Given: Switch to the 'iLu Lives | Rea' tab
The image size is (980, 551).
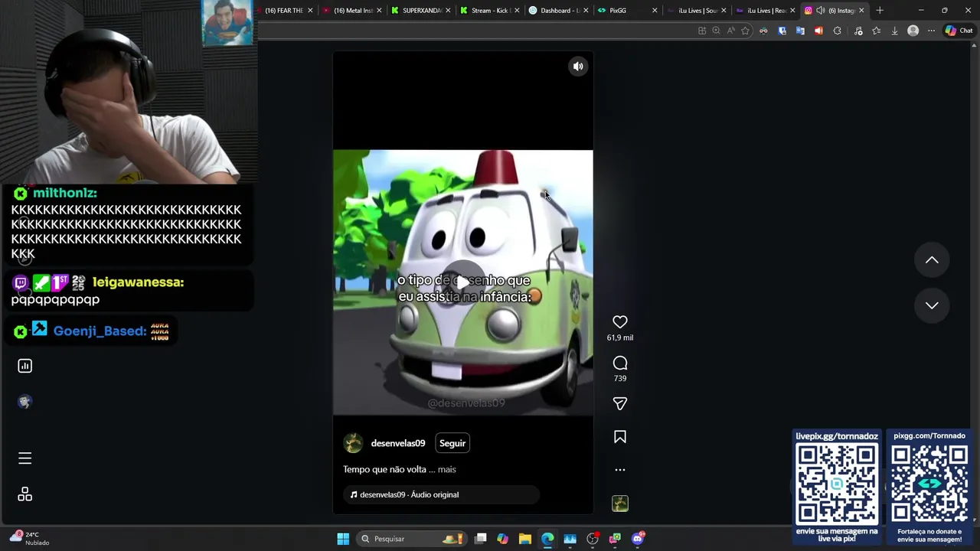Looking at the screenshot, I should [x=764, y=11].
